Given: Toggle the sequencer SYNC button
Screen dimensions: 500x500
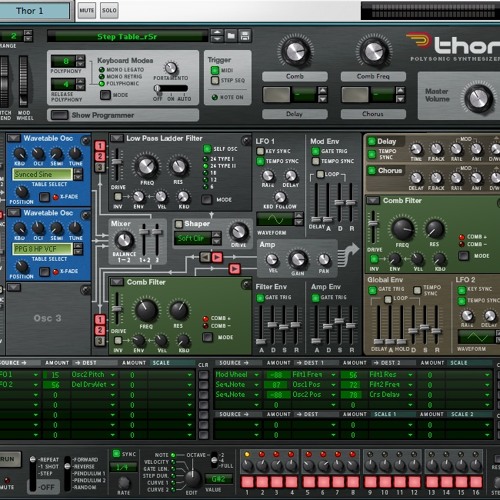Looking at the screenshot, I should pos(116,454).
